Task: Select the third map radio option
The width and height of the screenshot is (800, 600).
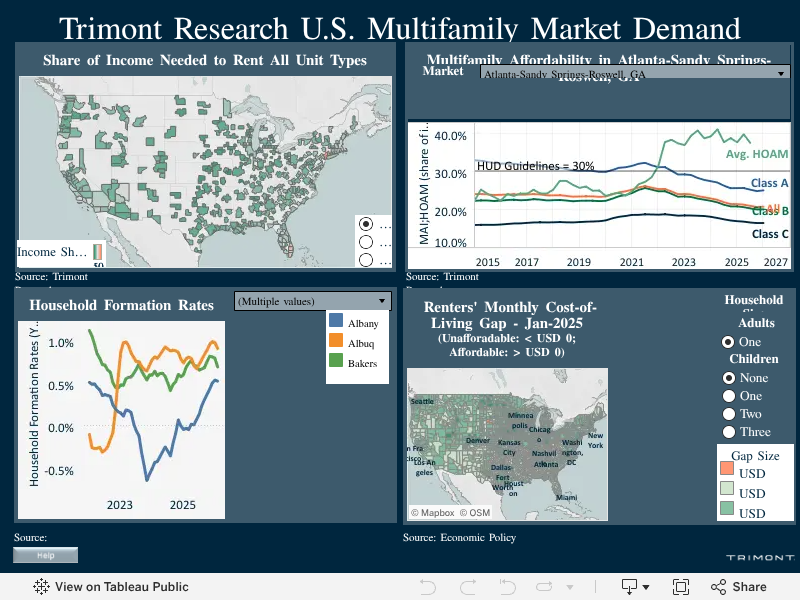Action: pyautogui.click(x=366, y=260)
